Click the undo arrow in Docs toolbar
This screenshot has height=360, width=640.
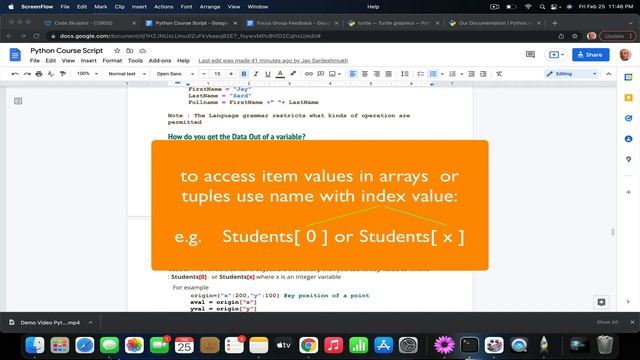point(15,74)
